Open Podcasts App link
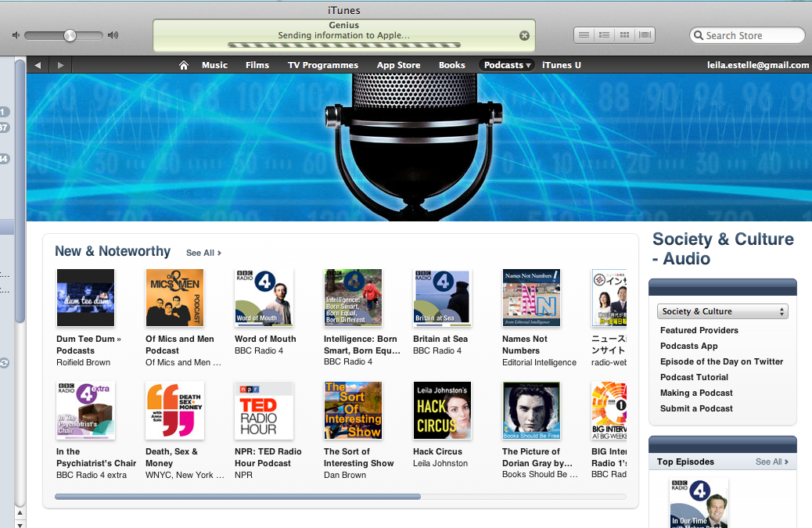 688,347
